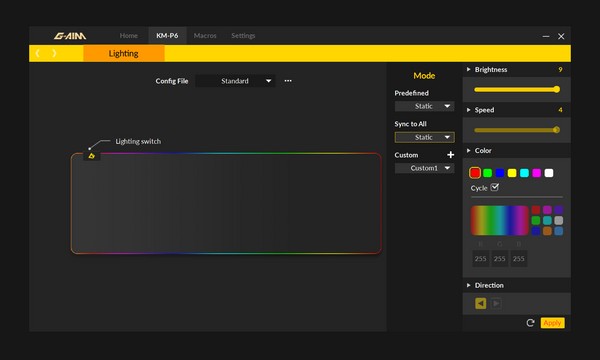Pick the cyan color swatch
This screenshot has width=600, height=360.
click(x=524, y=173)
